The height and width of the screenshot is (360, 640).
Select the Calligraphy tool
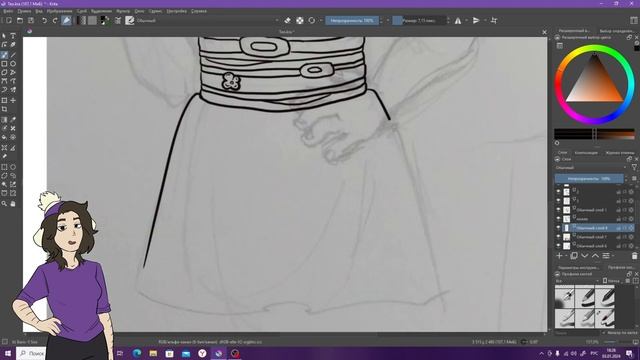coord(13,45)
